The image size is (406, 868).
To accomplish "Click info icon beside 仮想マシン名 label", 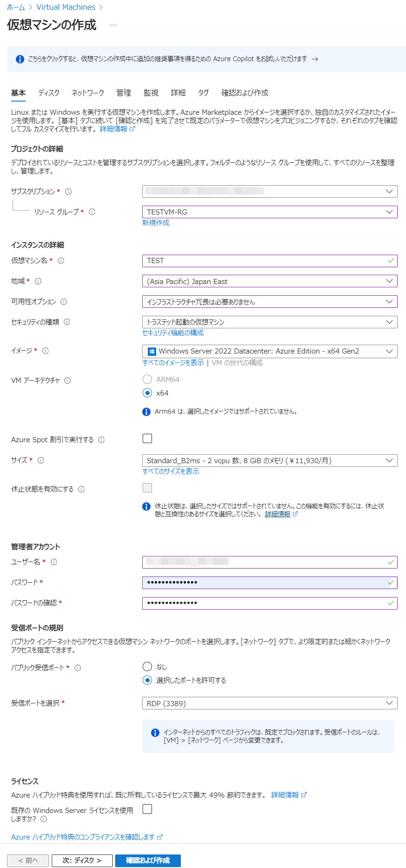I will coord(61,261).
